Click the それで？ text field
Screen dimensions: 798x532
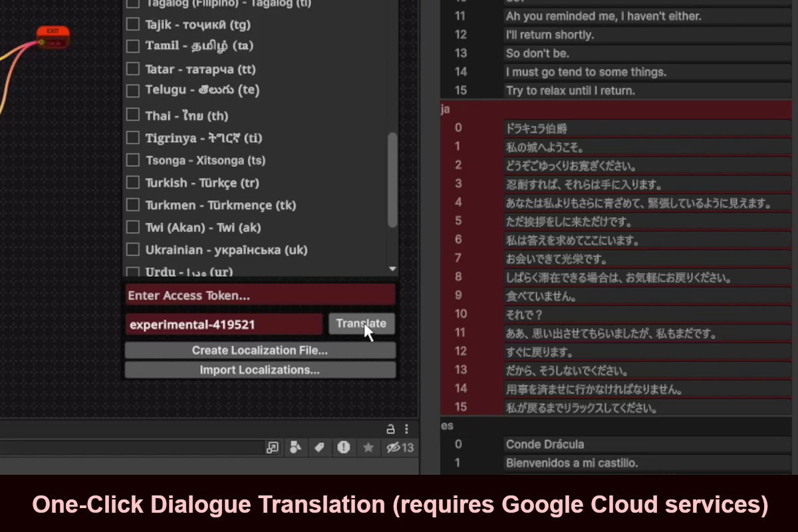pyautogui.click(x=648, y=315)
